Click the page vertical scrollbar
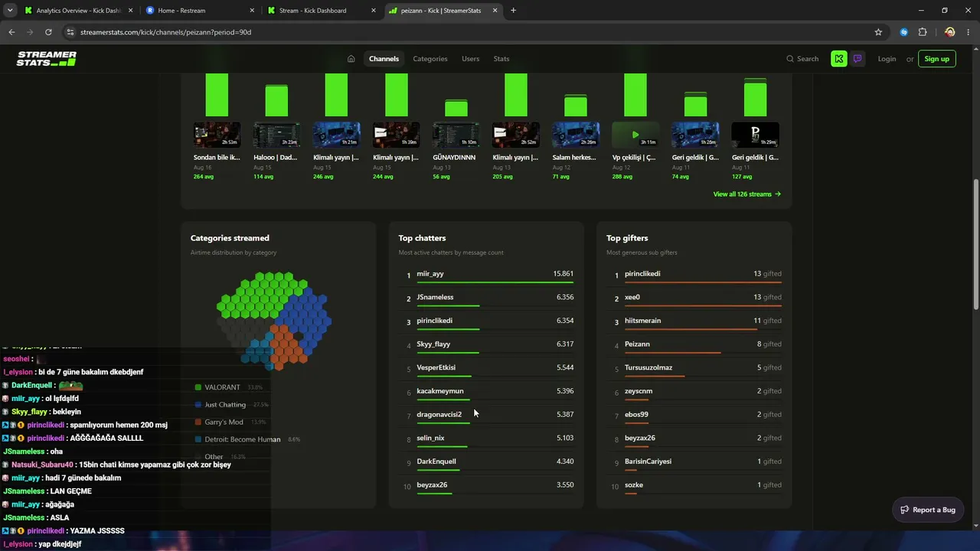Screen dimensions: 980x551 [975, 244]
